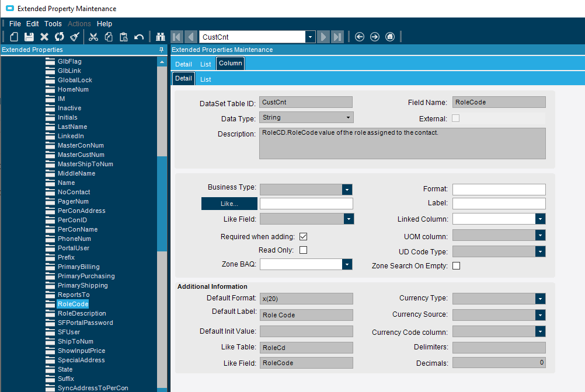This screenshot has width=585, height=392.
Task: Expand the UD Code Type dropdown
Action: click(x=540, y=251)
